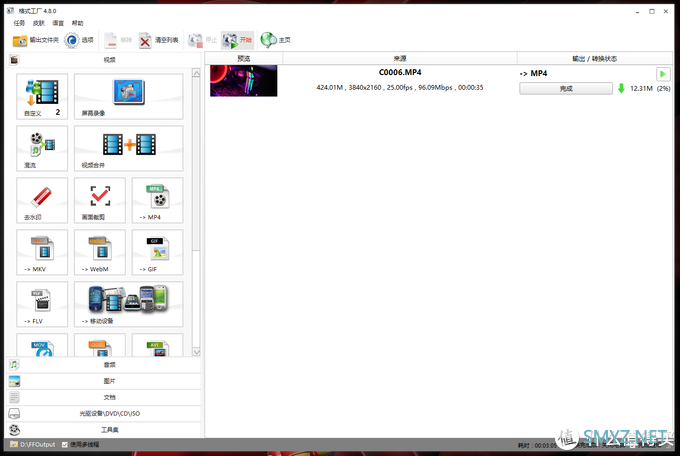This screenshot has width=680, height=456.
Task: Click the video panel scrollbar thumb
Action: [x=196, y=164]
